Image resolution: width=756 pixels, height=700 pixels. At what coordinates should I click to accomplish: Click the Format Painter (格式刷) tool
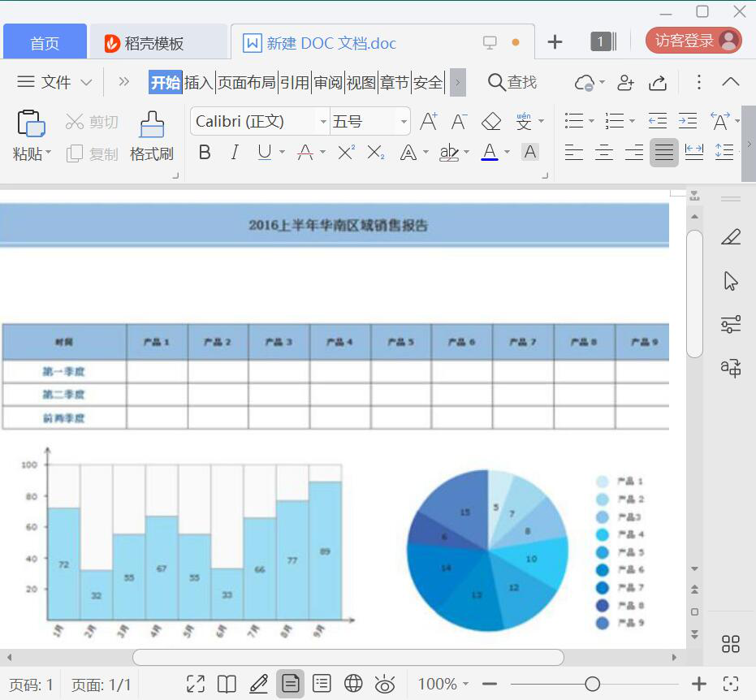coord(151,138)
